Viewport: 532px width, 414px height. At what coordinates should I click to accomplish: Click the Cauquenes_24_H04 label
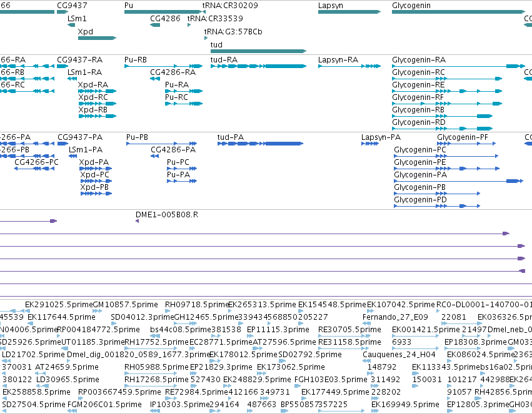[399, 355]
